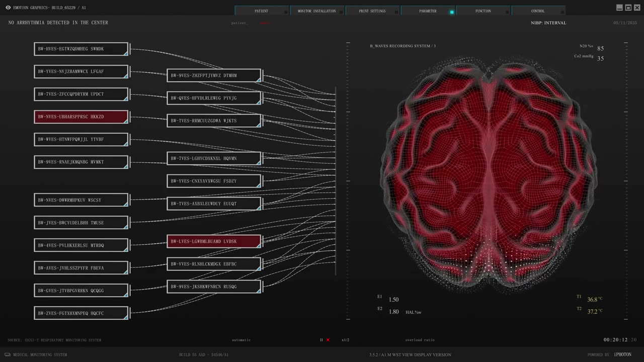Expand corner arrow of BW-YVES-NVJZBAMWWCX node
Image resolution: width=644 pixels, height=362 pixels.
coord(126,75)
